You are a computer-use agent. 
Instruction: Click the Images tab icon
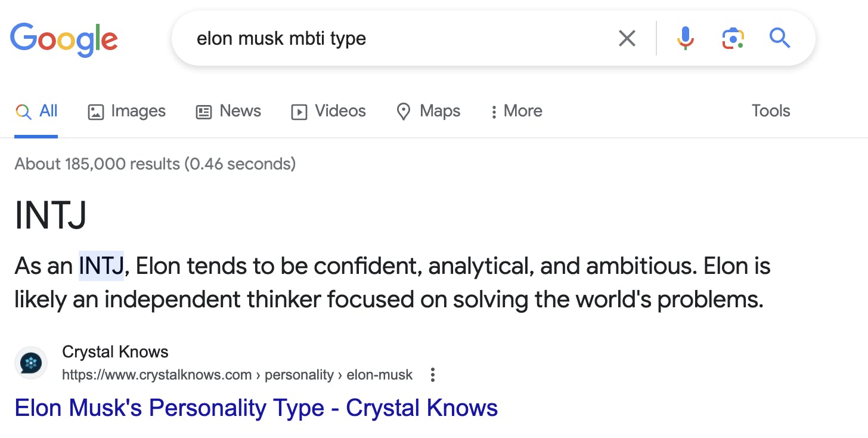(95, 112)
